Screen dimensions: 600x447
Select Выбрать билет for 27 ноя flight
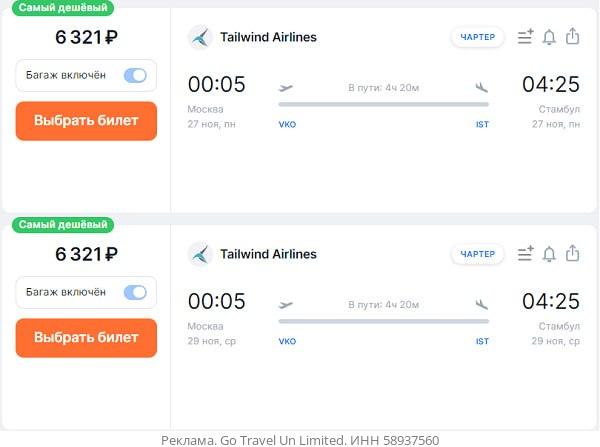point(86,121)
